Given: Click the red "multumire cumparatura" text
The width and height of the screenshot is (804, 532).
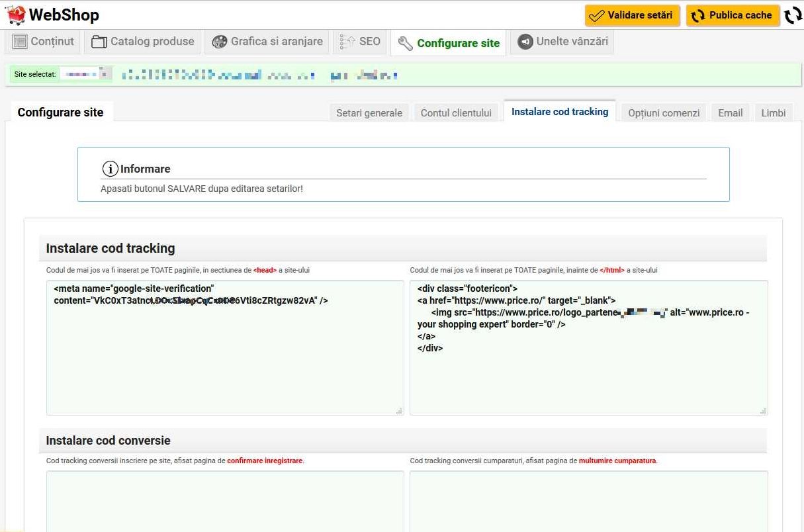Looking at the screenshot, I should pos(617,461).
